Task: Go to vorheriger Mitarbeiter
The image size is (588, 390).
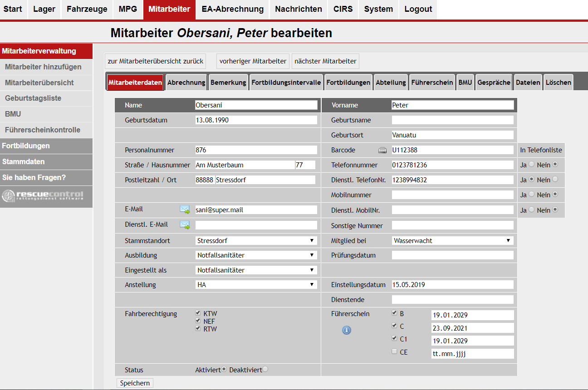Action: click(x=253, y=61)
